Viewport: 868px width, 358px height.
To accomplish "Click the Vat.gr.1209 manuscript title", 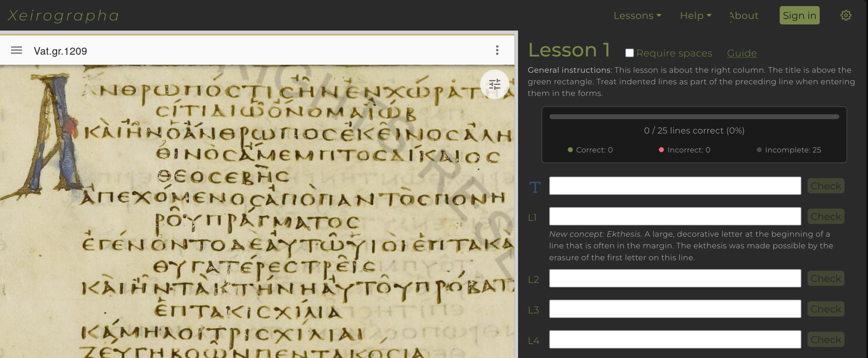I will (x=60, y=51).
